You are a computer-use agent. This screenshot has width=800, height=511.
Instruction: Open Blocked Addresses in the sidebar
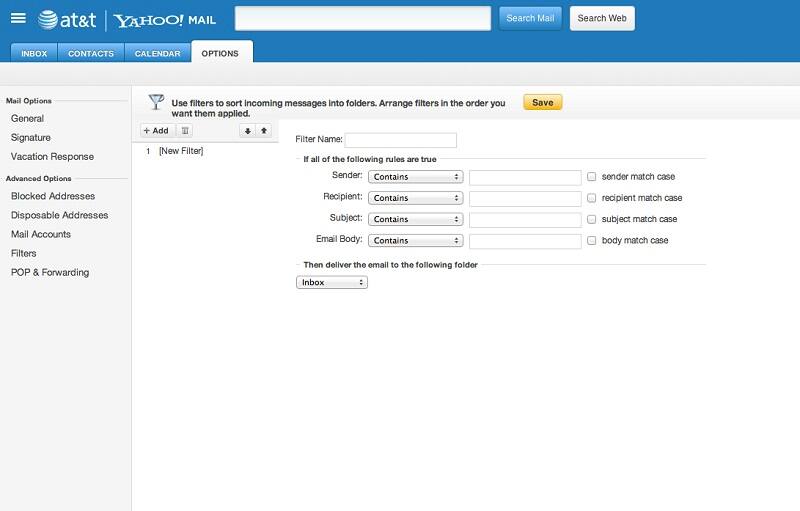(53, 196)
